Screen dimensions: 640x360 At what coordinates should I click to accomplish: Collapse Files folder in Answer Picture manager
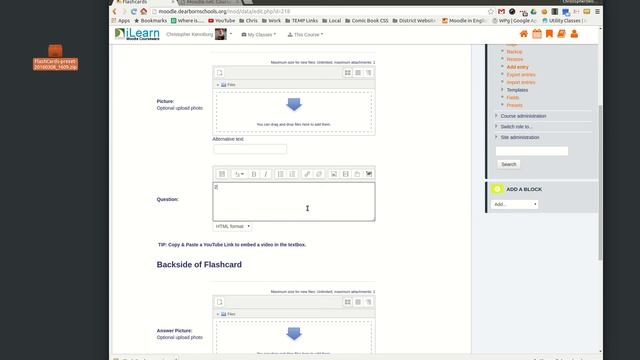pos(218,314)
